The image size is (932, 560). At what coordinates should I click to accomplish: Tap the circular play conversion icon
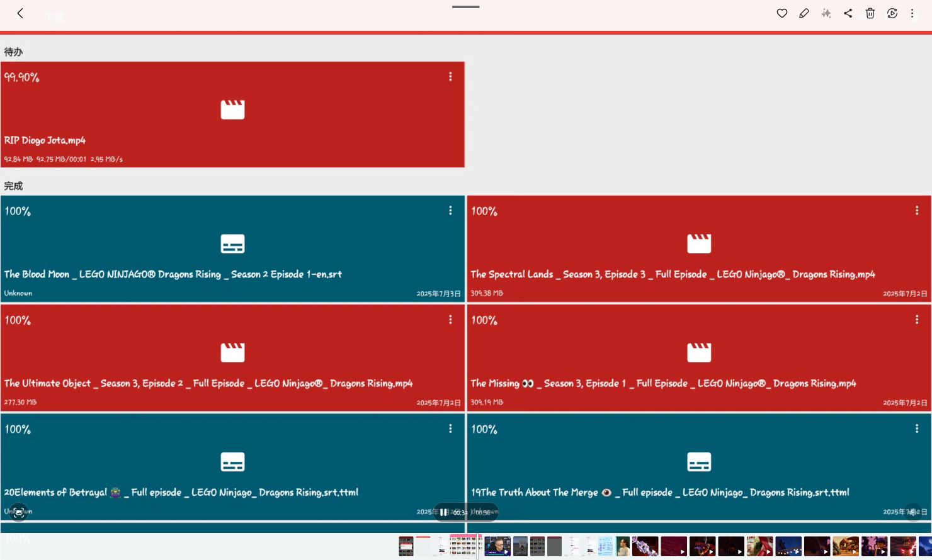tap(892, 13)
